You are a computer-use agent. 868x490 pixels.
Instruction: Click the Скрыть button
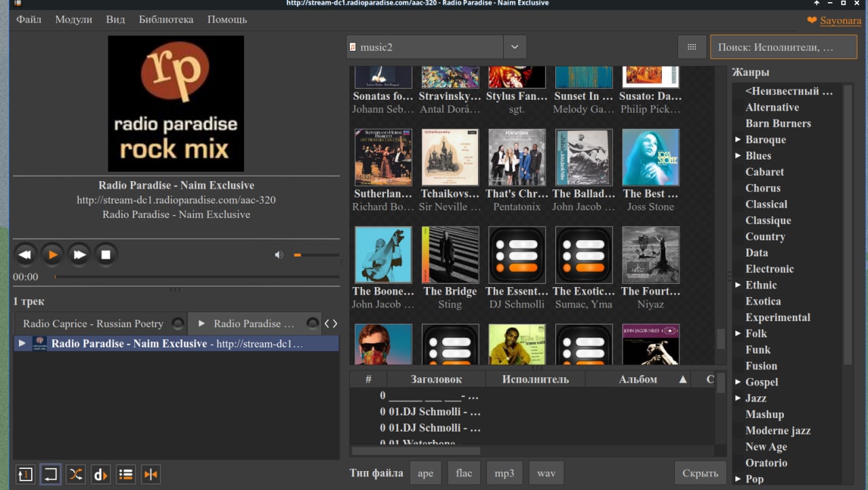701,473
